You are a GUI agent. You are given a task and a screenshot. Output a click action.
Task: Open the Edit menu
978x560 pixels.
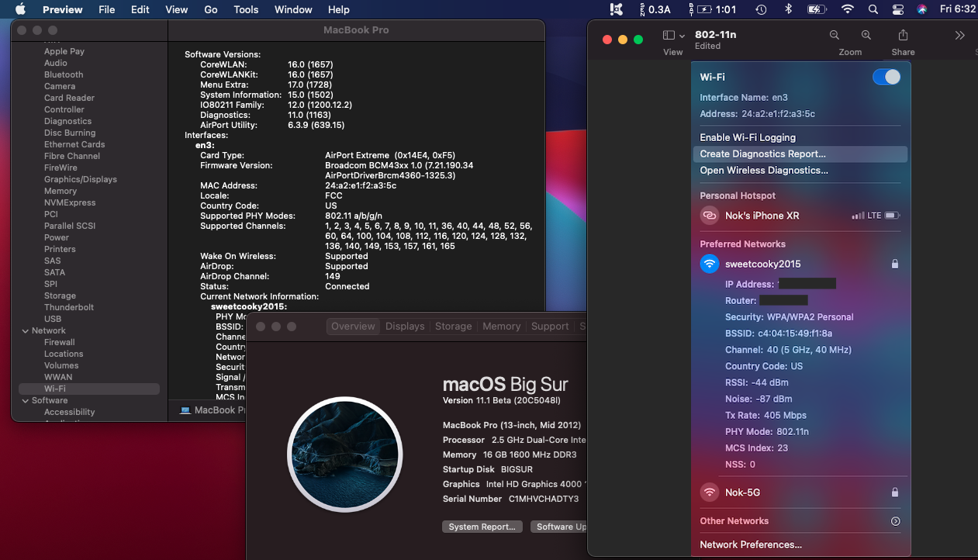pyautogui.click(x=140, y=9)
